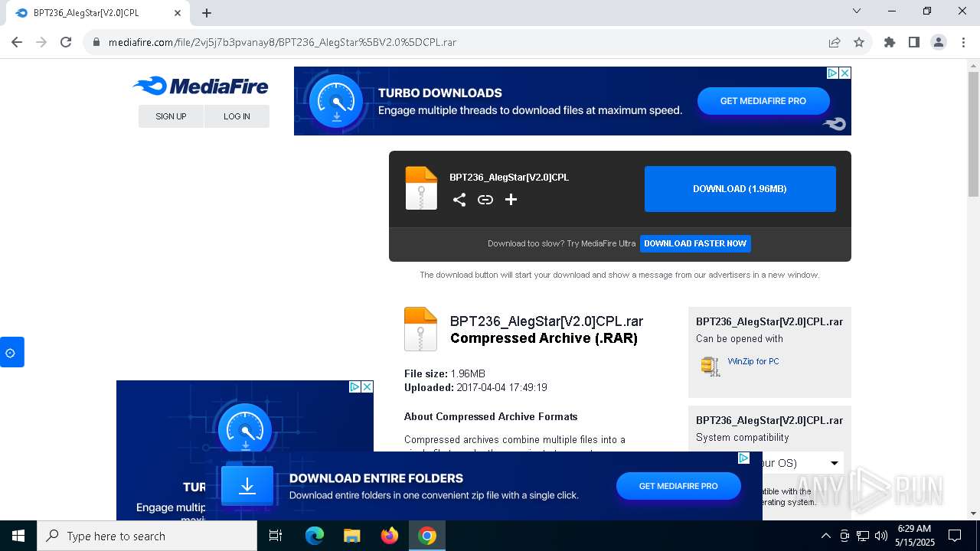Show hidden tray icons chevron
980x551 pixels.
coord(825,536)
